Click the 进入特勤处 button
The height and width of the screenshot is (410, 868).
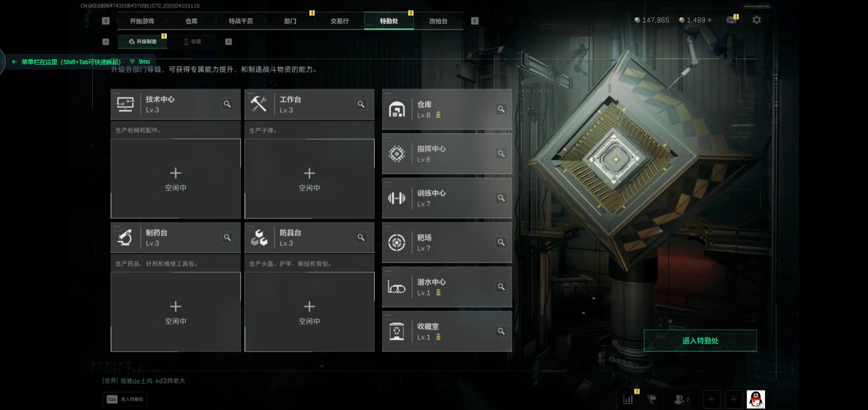700,340
